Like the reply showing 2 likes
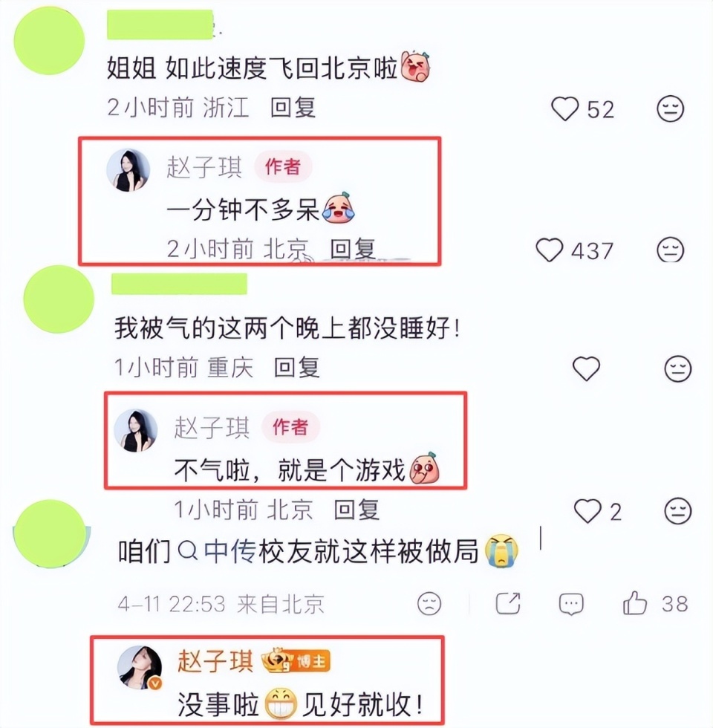Screen dimensions: 713x728 point(587,511)
